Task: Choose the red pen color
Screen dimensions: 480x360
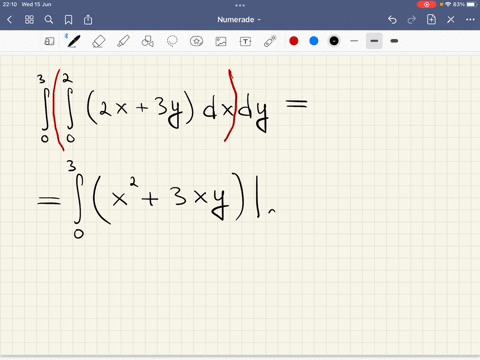Action: pos(294,41)
